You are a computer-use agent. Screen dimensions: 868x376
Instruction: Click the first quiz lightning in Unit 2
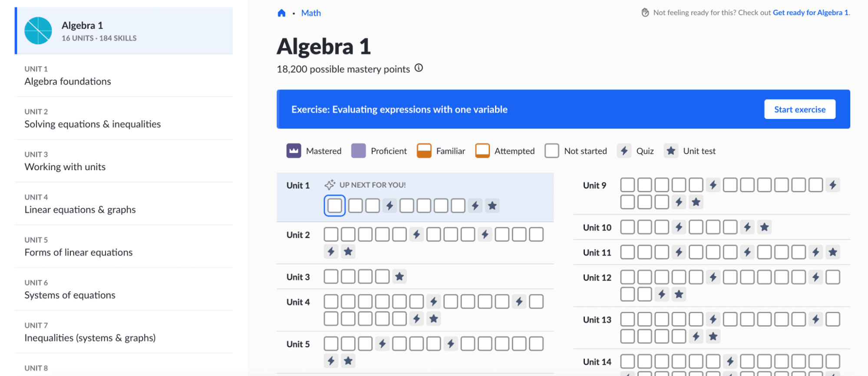(416, 234)
